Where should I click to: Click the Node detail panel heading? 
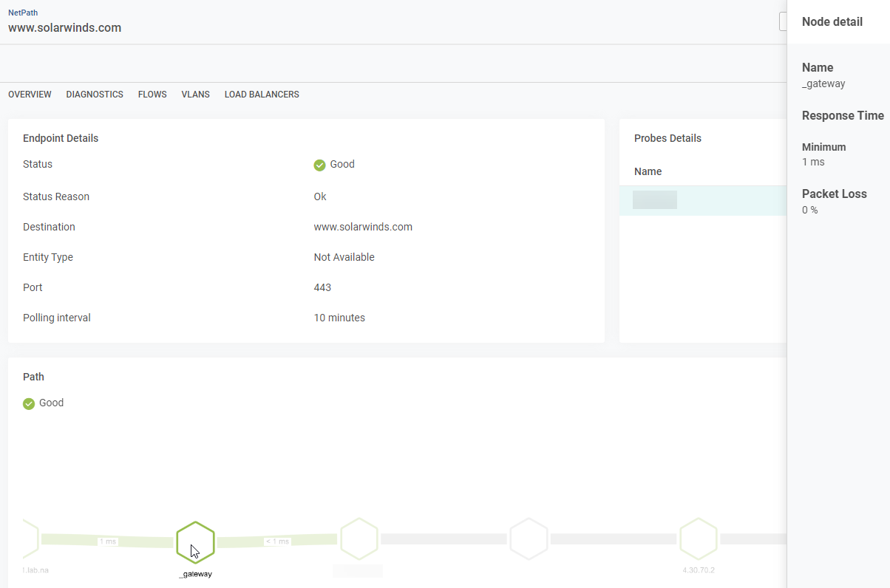click(832, 22)
